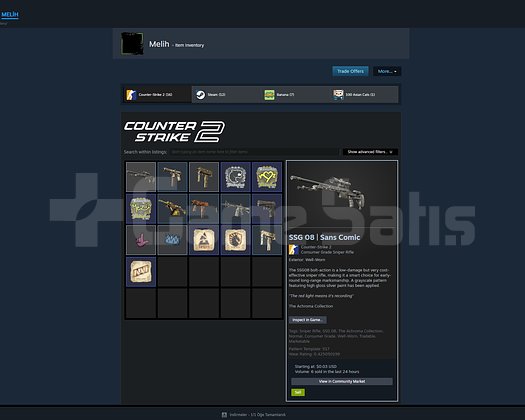525x420 pixels.
Task: Select the yellow heart sticker item
Action: pos(267,177)
